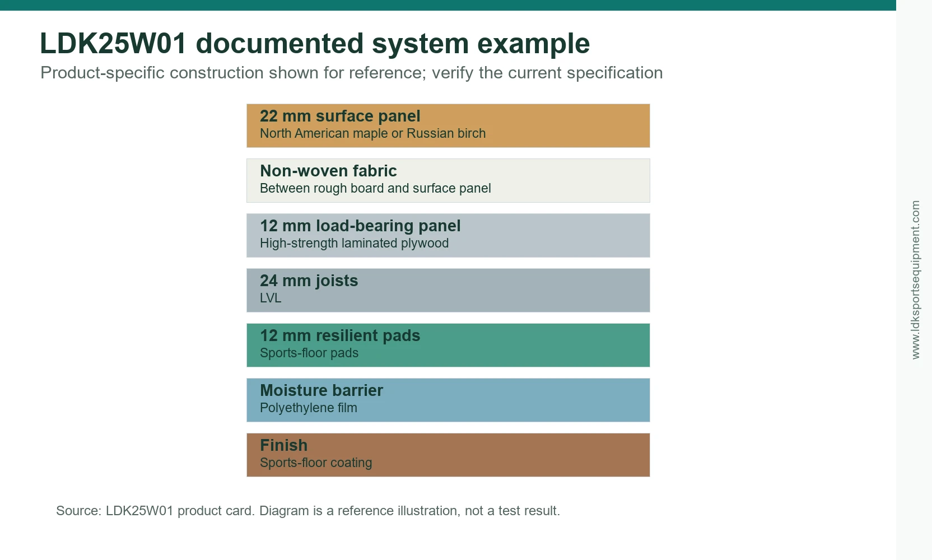Click 'High-strength laminated plywood' text

tap(354, 243)
